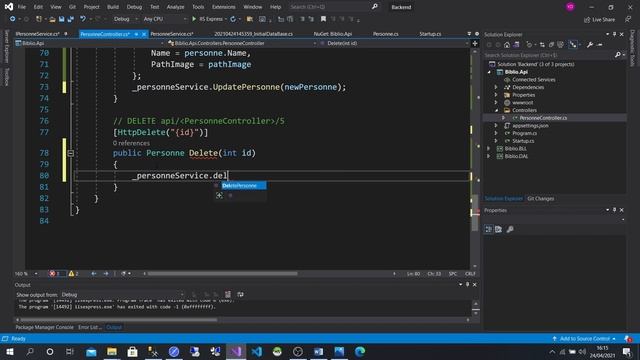This screenshot has height=360, width=640.
Task: Collapse the Delete method outlining box
Action: click(71, 153)
